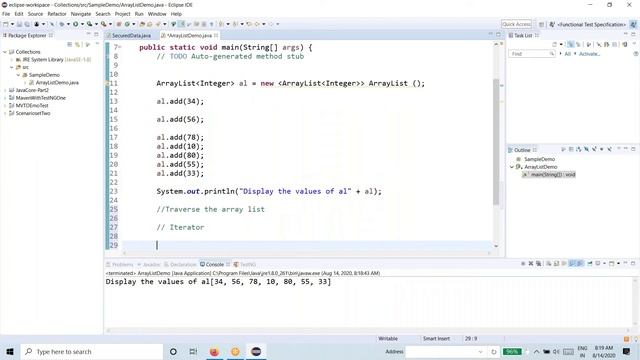640x360 pixels.
Task: Click the New file toolbar icon
Action: [x=6, y=24]
